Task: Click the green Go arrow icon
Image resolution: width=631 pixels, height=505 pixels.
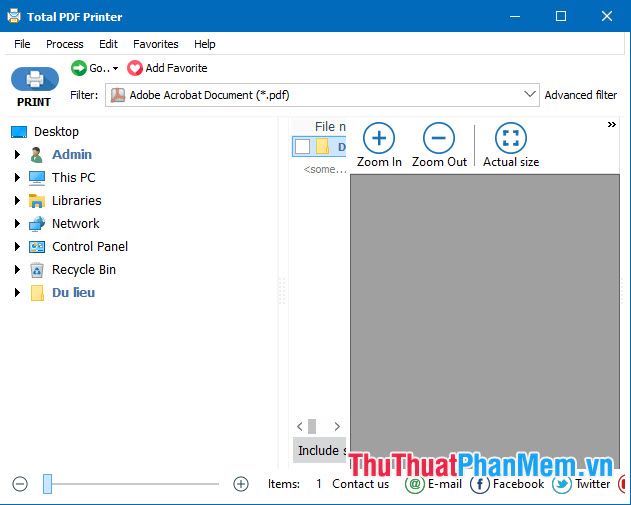Action: point(78,68)
